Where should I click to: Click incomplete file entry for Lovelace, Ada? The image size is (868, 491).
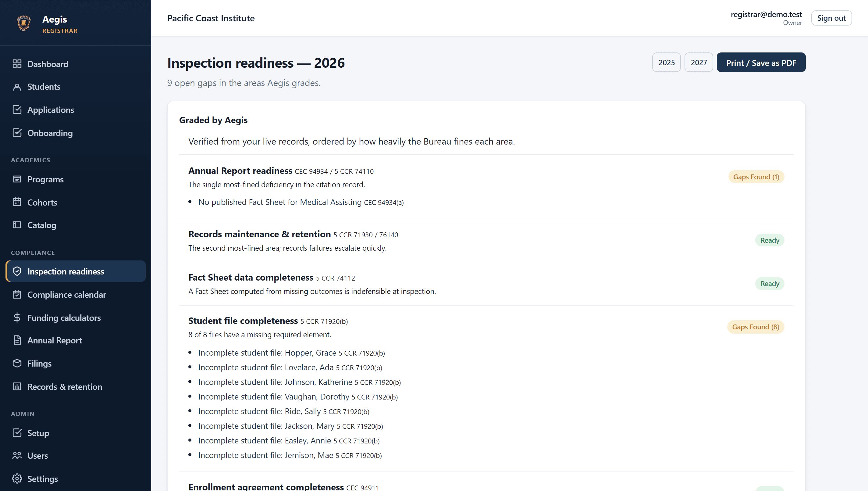tap(290, 367)
